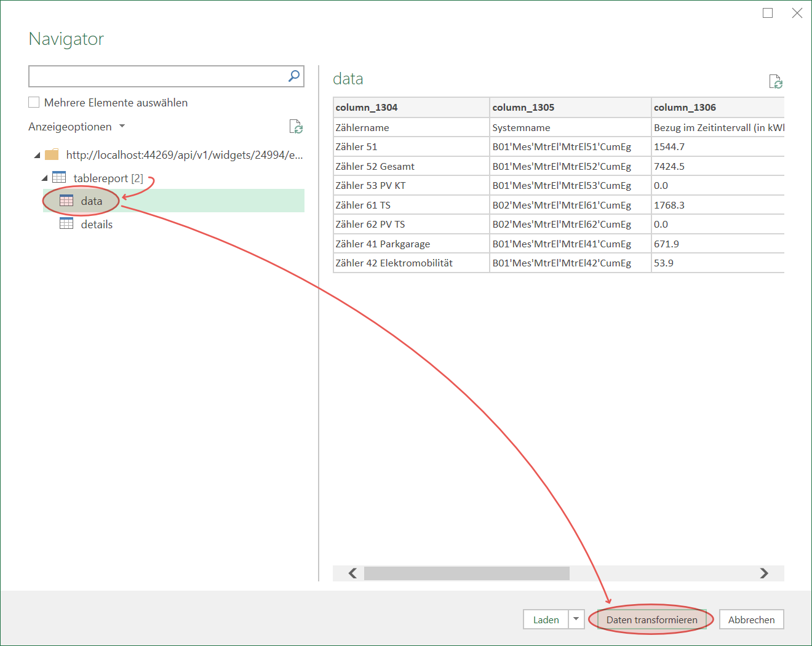This screenshot has height=646, width=812.
Task: Refresh the navigator tree with the refresh icon
Action: (x=296, y=127)
